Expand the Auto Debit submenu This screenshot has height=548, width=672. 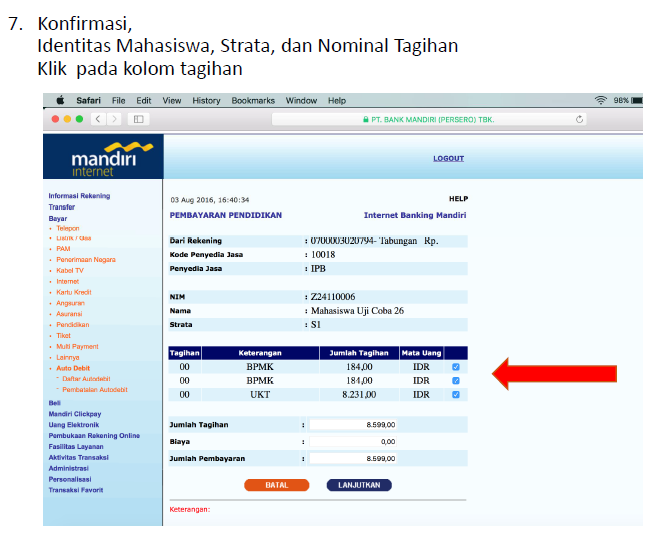point(74,368)
